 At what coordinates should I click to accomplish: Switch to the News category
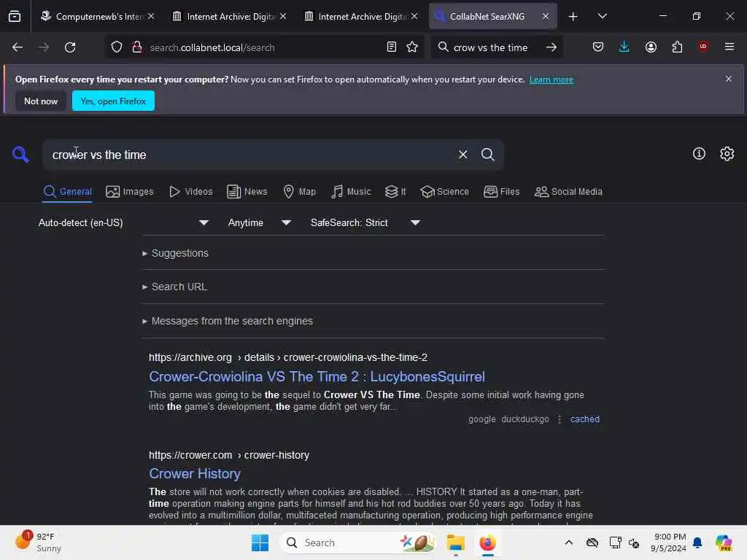click(247, 192)
